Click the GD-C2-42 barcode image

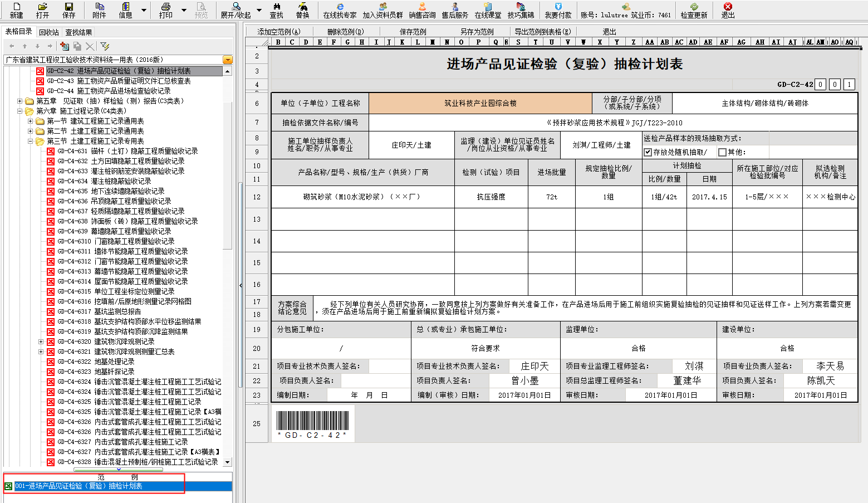click(x=313, y=424)
